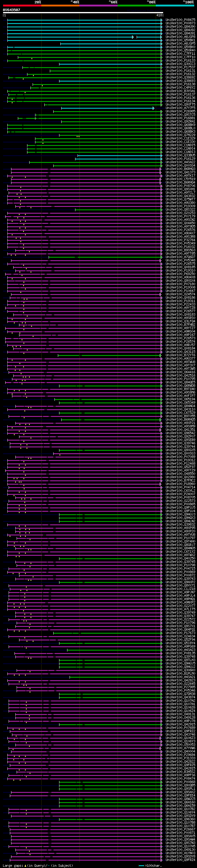The height and width of the screenshot is (868, 197).
Task: Click the UniRef100_Q33BU5 label
Action: (180, 155)
